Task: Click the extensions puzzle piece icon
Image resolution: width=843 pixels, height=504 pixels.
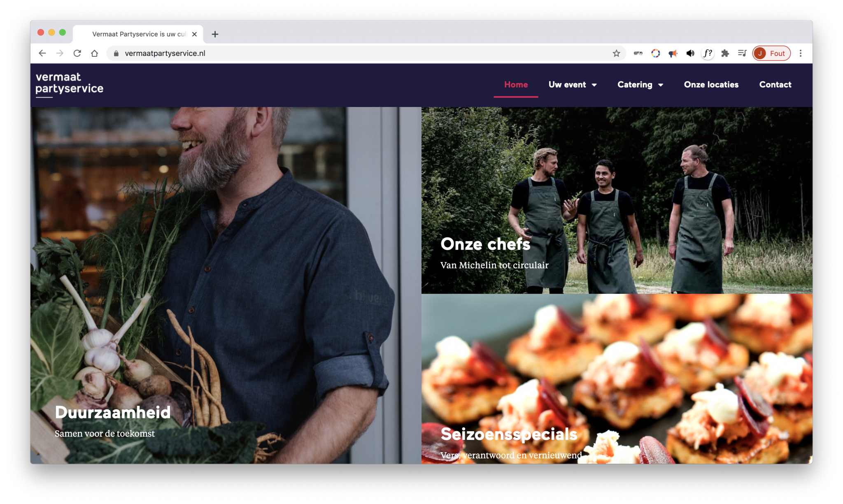Action: pyautogui.click(x=724, y=53)
